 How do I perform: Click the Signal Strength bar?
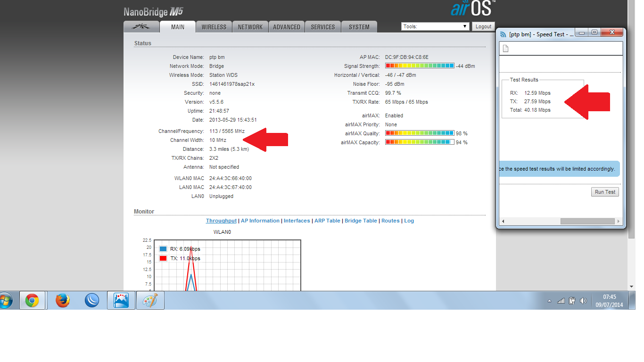click(420, 66)
